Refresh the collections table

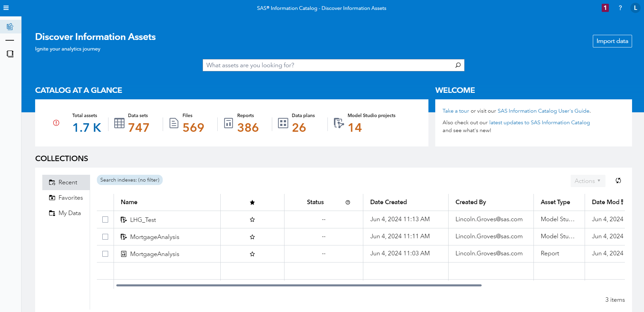point(618,181)
